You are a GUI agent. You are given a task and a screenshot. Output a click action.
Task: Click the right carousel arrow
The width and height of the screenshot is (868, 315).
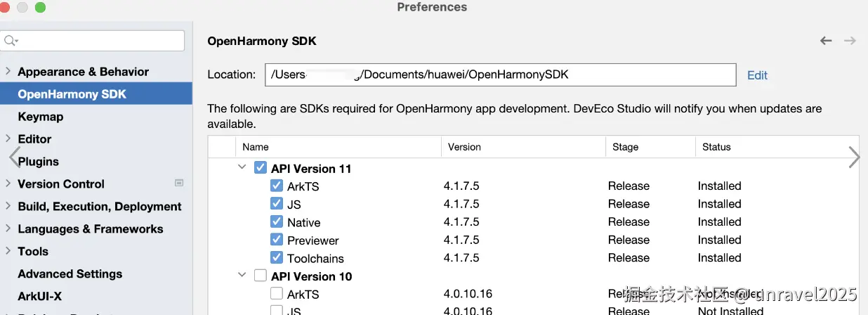pyautogui.click(x=854, y=157)
